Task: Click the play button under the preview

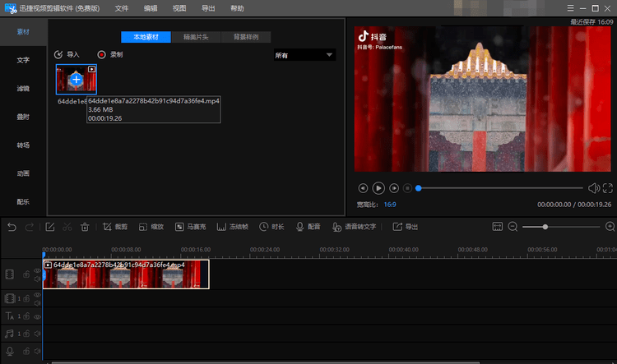Action: point(378,188)
